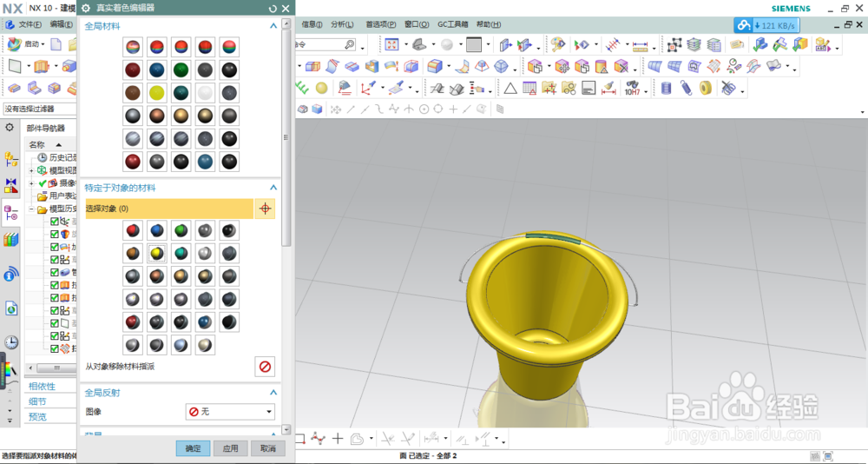This screenshot has height=464, width=868.
Task: Click the tag label icon in top toolbar
Action: [737, 45]
